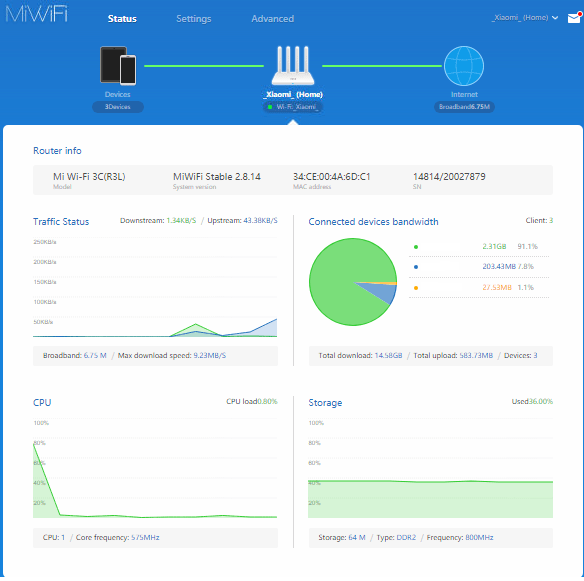Image resolution: width=584 pixels, height=581 pixels.
Task: Click the 27.53MB 1.1% device row
Action: point(479,288)
